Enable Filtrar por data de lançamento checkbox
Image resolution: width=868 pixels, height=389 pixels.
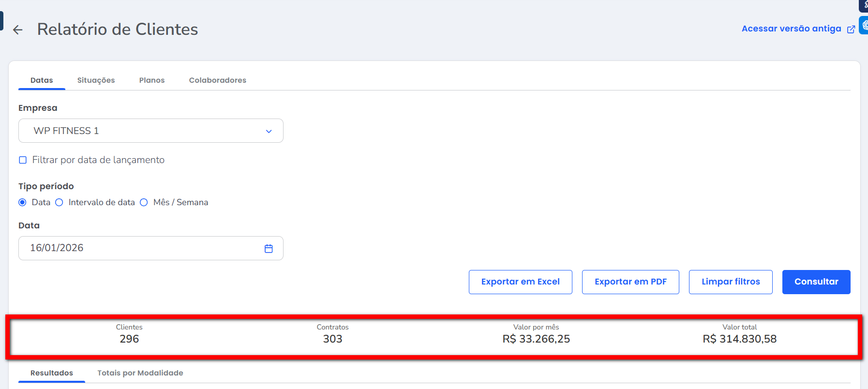(x=23, y=160)
